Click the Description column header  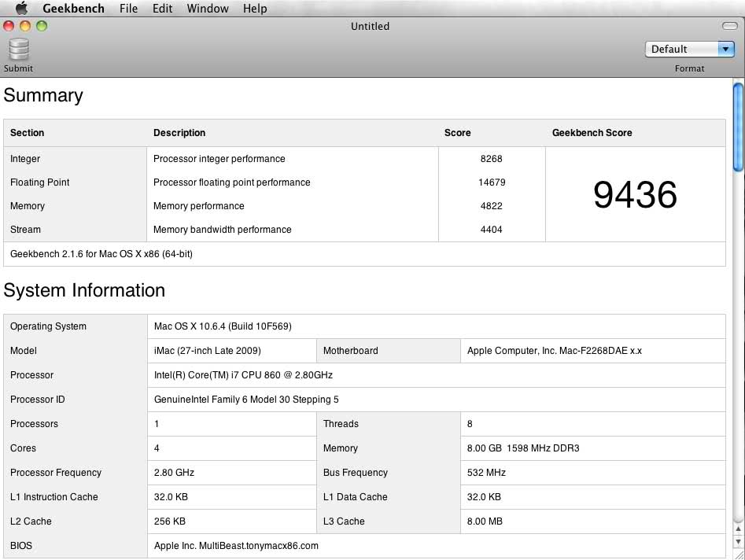click(x=179, y=132)
